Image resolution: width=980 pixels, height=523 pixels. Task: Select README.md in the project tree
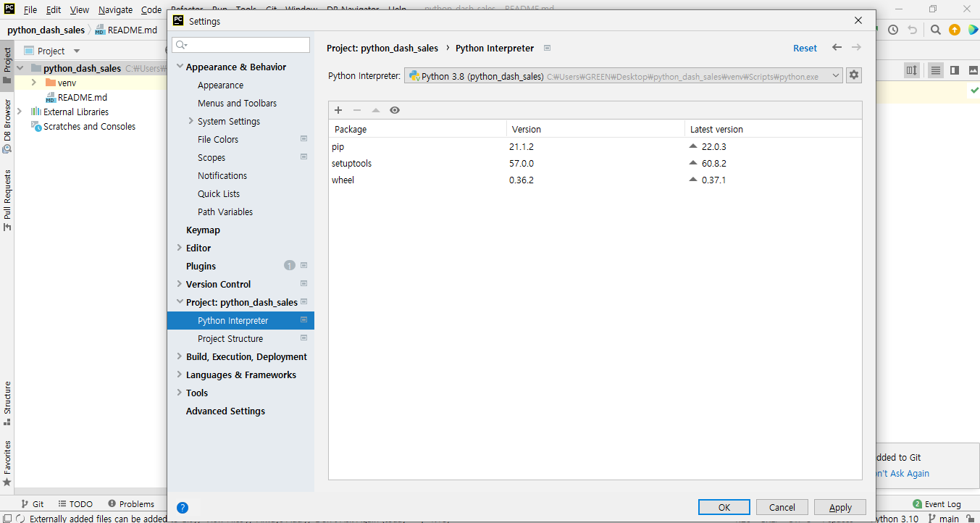[82, 97]
